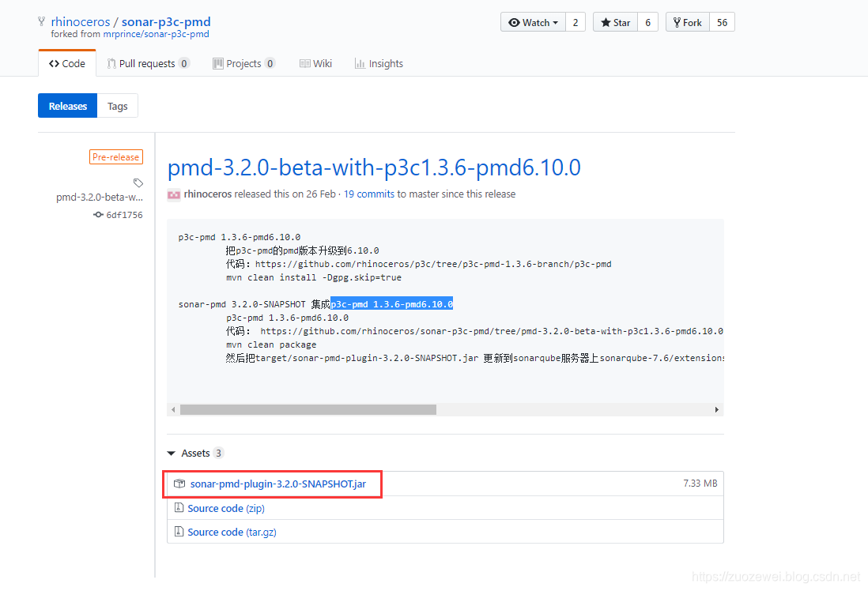Open commit 6df1756
The height and width of the screenshot is (591, 868).
click(x=124, y=215)
